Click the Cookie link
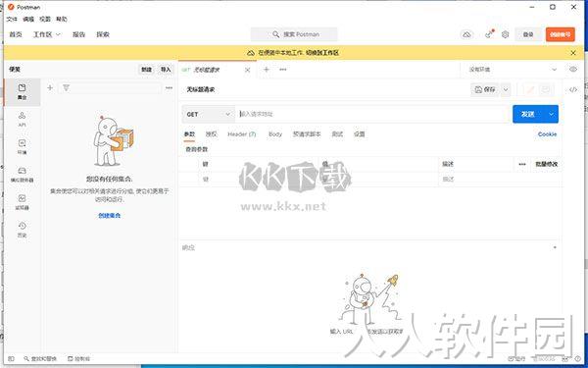 coord(547,134)
